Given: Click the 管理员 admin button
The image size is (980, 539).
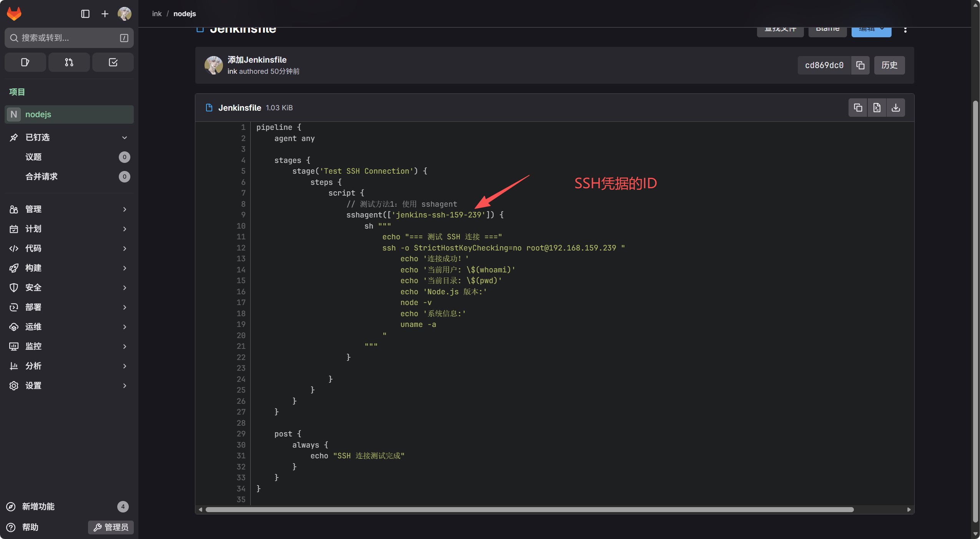Looking at the screenshot, I should [111, 527].
